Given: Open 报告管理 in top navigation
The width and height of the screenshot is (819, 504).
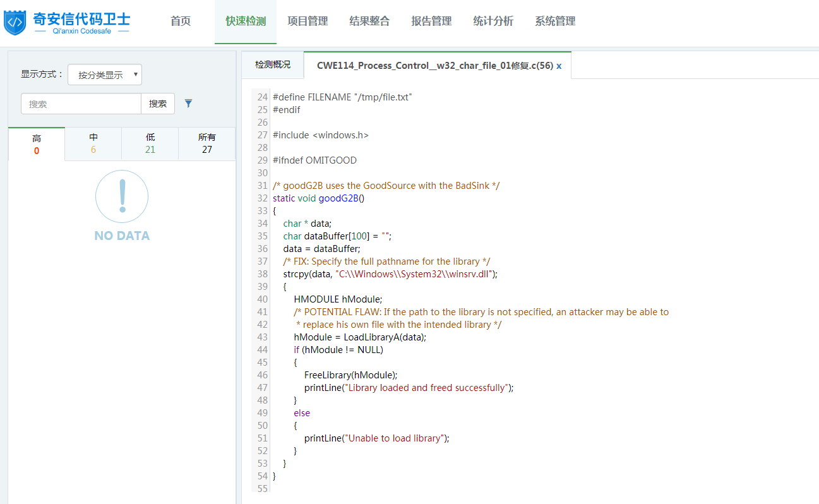Looking at the screenshot, I should tap(431, 21).
